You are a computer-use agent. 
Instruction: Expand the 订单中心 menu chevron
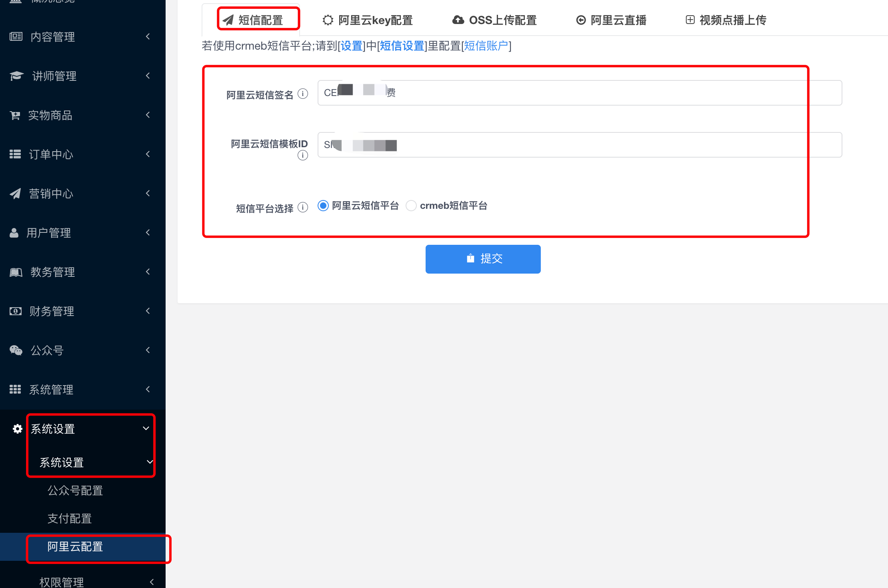coord(148,154)
